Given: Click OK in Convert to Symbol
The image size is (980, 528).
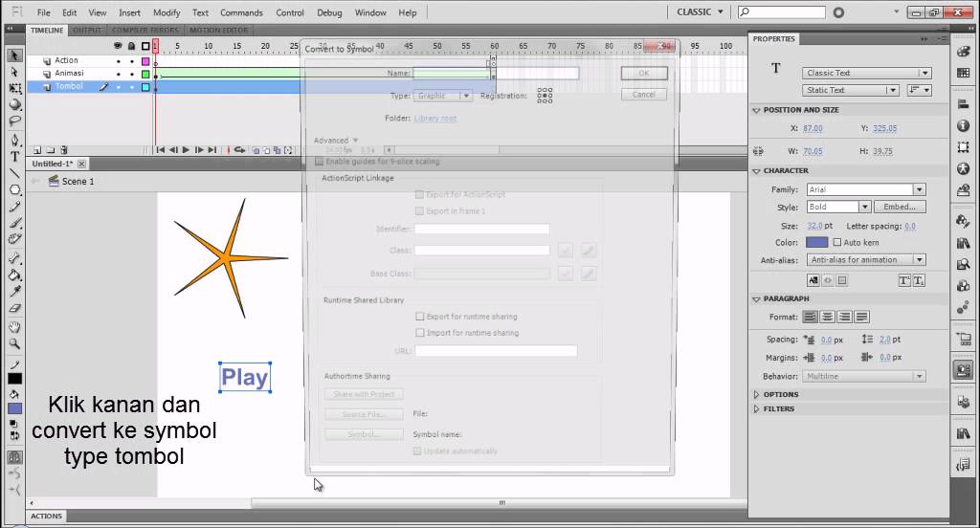Looking at the screenshot, I should [x=644, y=73].
